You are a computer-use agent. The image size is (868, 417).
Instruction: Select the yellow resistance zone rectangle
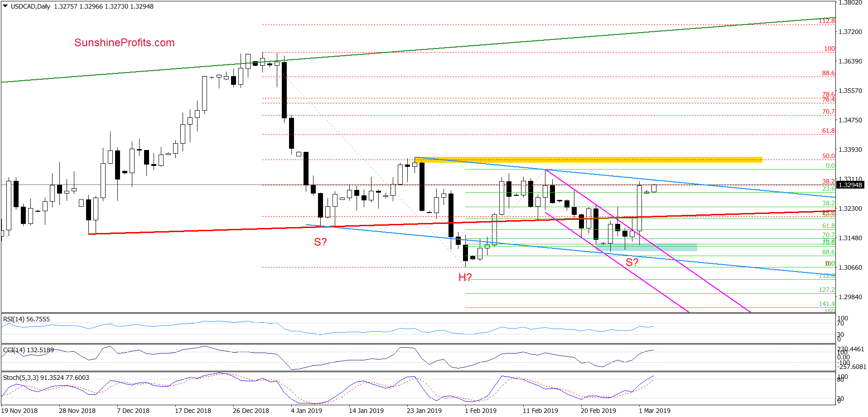(x=588, y=160)
